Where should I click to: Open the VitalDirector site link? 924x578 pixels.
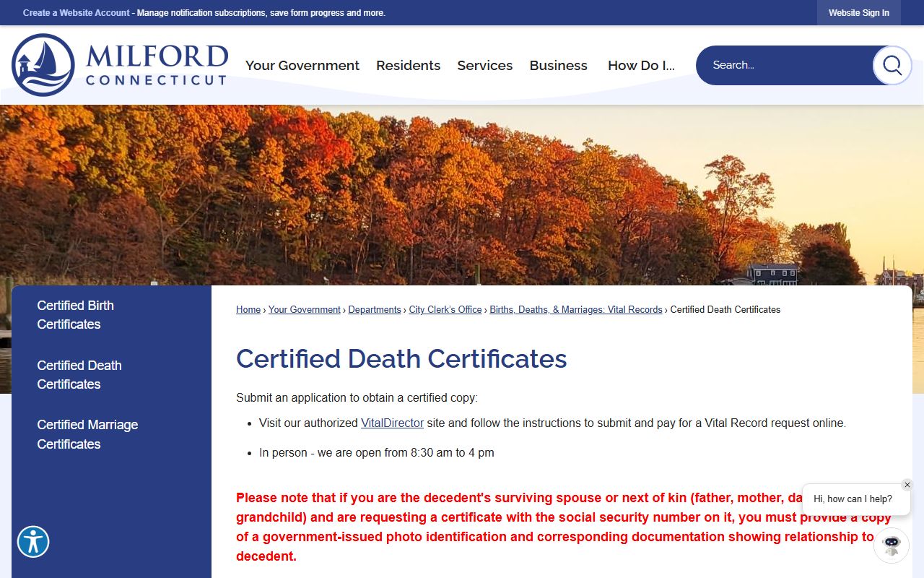pos(392,423)
